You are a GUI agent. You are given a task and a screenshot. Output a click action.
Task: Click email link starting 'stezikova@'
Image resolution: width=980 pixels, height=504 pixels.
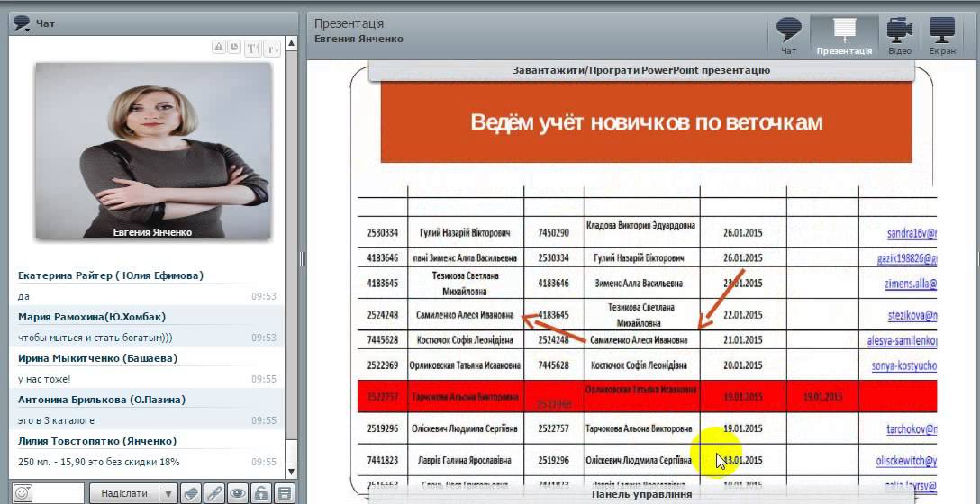pos(912,316)
